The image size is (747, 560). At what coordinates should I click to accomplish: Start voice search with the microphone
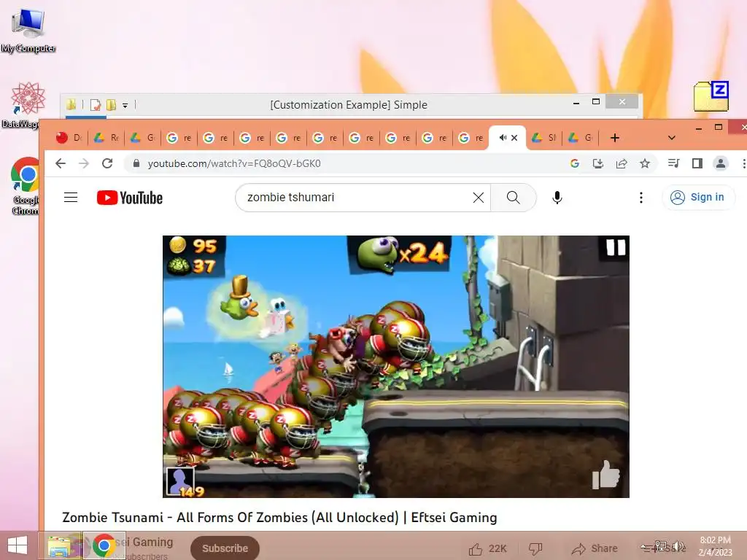pos(557,197)
